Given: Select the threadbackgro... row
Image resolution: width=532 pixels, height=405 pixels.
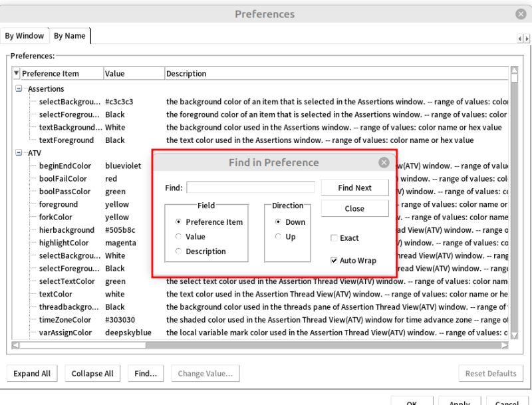Looking at the screenshot, I should click(260, 307).
